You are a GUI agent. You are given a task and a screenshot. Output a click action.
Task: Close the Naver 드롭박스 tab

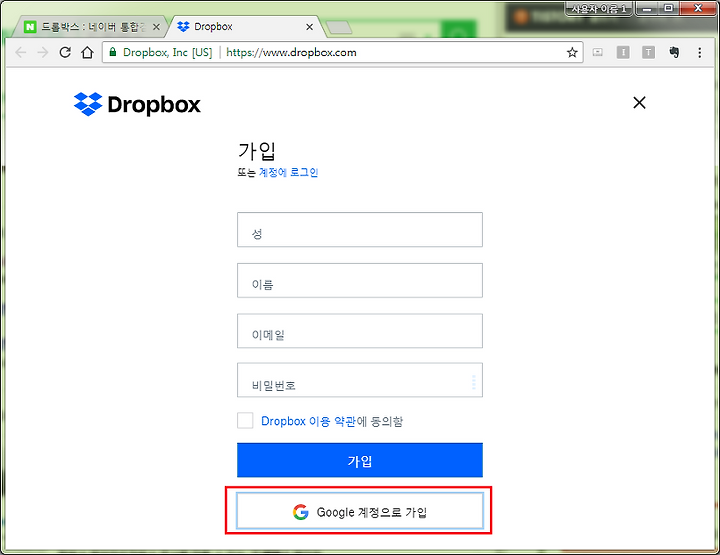pos(156,27)
